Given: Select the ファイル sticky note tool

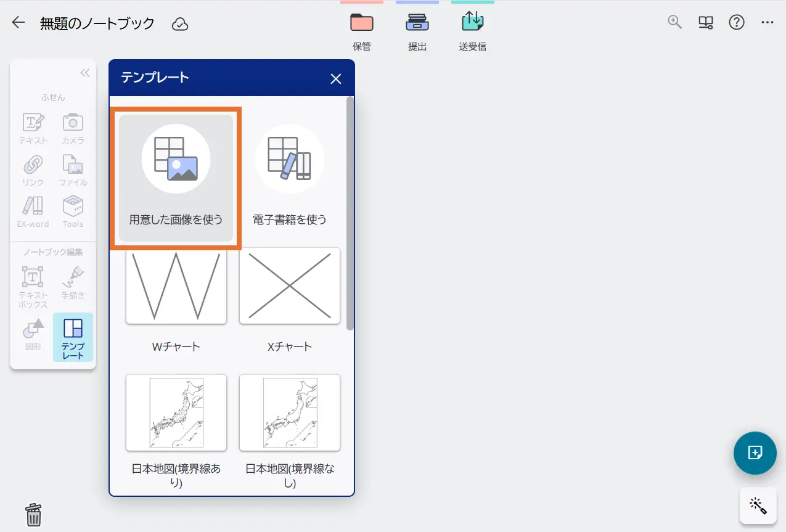Looking at the screenshot, I should tap(73, 170).
